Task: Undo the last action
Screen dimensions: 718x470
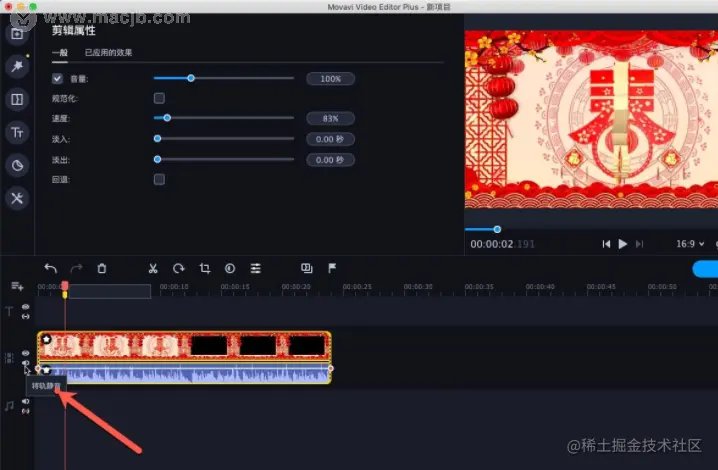Action: click(x=50, y=268)
